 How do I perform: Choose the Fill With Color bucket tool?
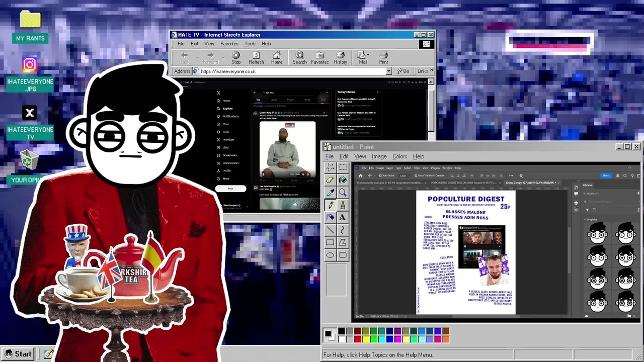coord(343,180)
